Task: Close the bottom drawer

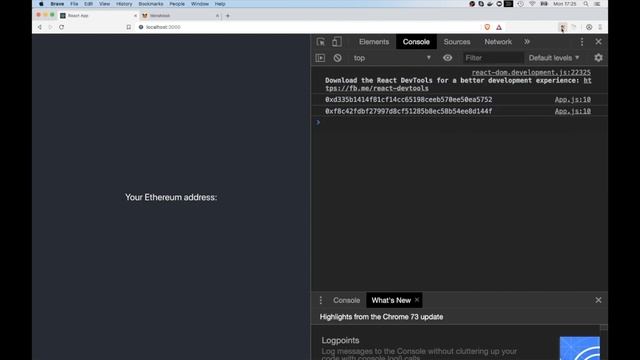Action: coord(598,300)
